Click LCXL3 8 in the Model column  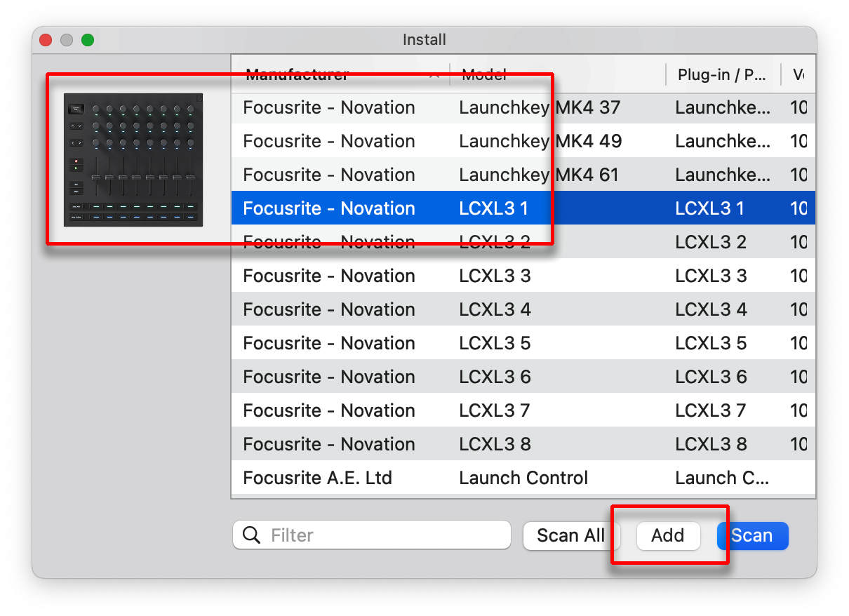coord(494,444)
